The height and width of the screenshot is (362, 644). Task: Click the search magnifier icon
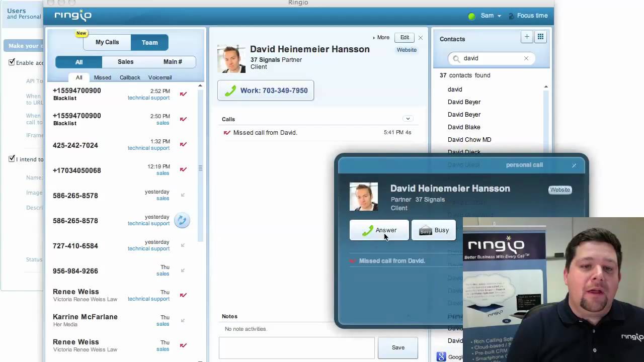pyautogui.click(x=456, y=58)
